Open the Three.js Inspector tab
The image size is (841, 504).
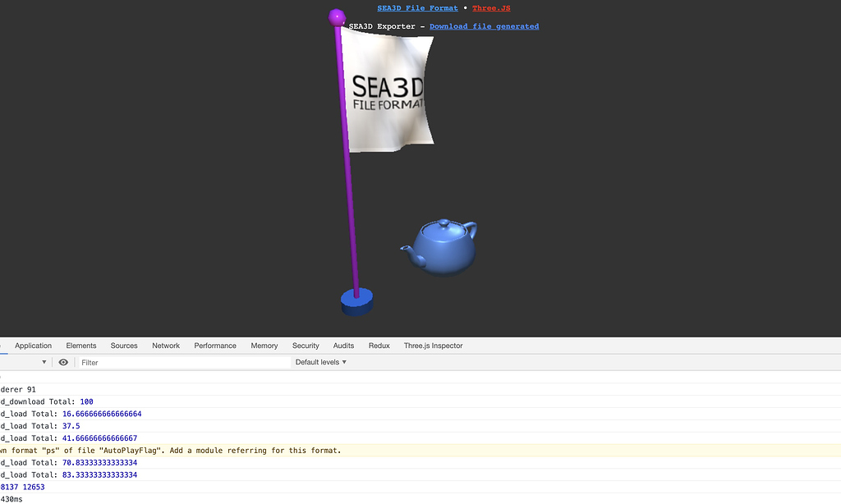point(433,346)
